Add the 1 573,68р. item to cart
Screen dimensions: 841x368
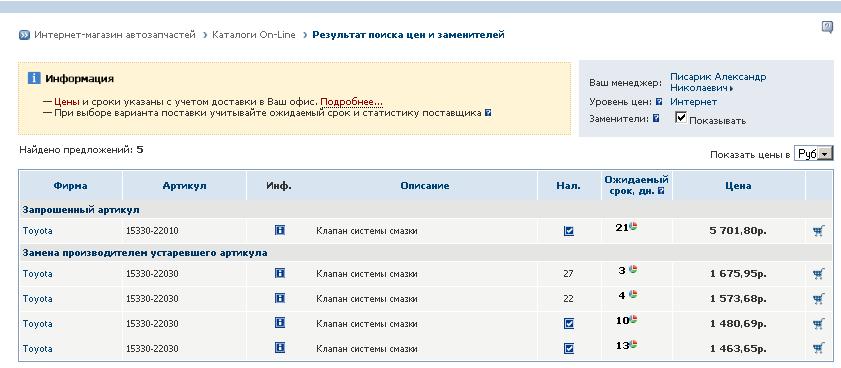[x=818, y=298]
